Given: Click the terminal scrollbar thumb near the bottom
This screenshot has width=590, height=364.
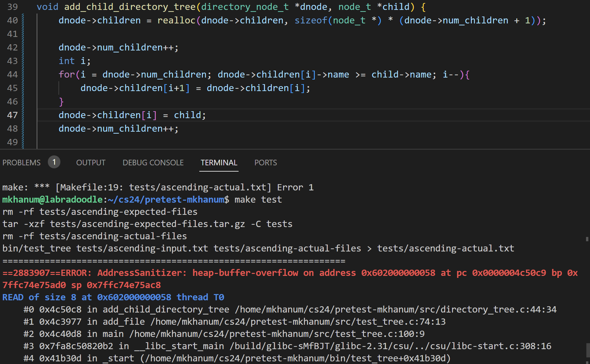Looking at the screenshot, I should pyautogui.click(x=588, y=350).
